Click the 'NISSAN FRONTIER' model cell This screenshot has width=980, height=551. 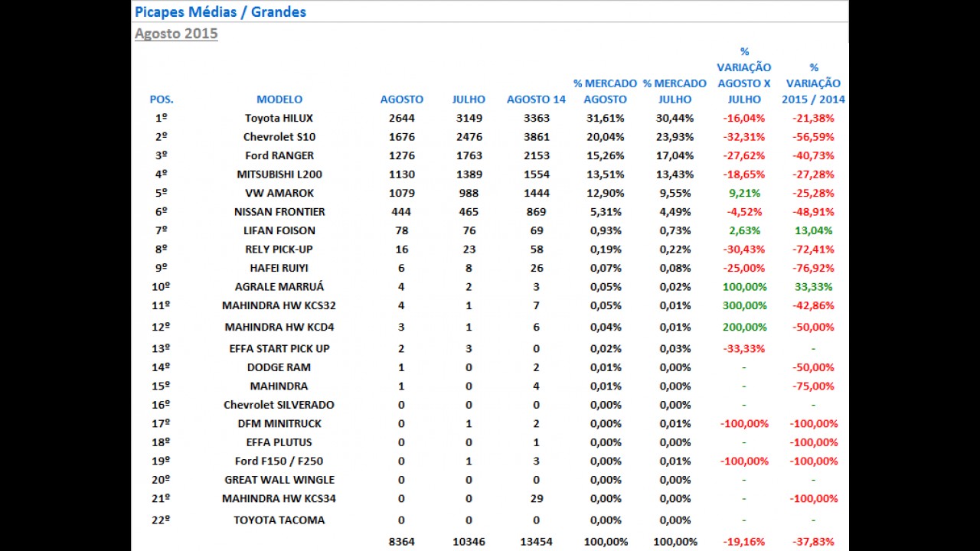[279, 212]
